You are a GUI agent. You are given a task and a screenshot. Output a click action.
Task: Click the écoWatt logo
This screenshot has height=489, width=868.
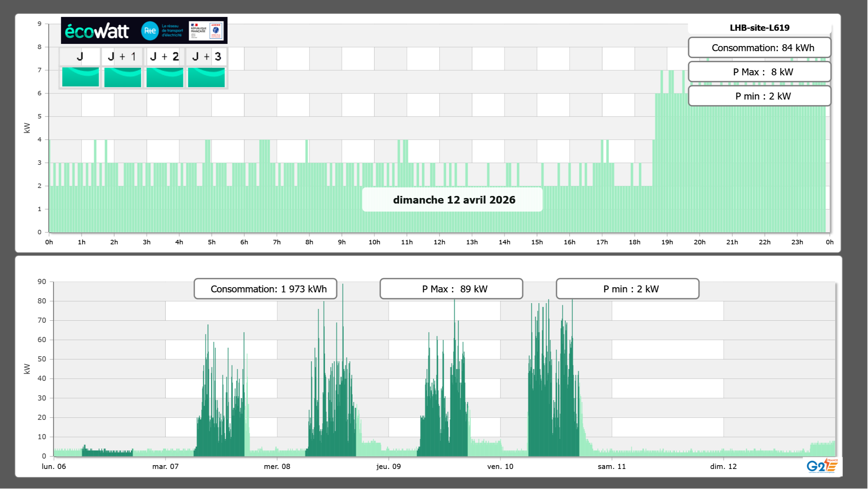97,31
